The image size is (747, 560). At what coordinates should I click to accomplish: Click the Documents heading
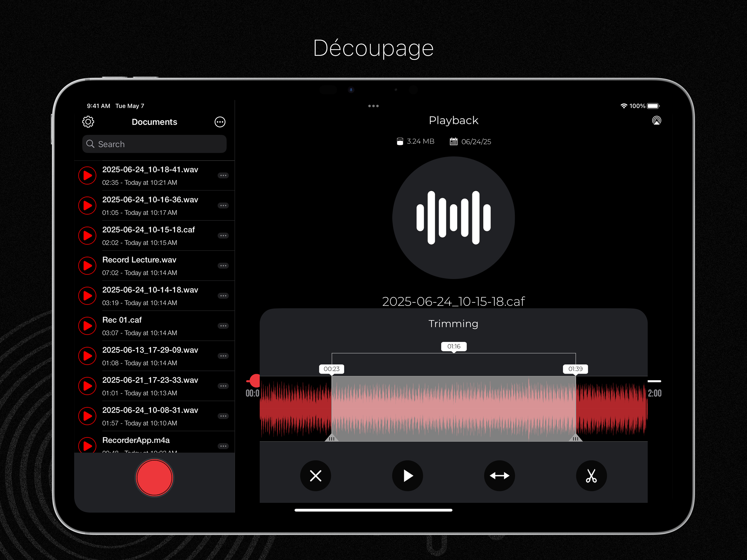[154, 122]
